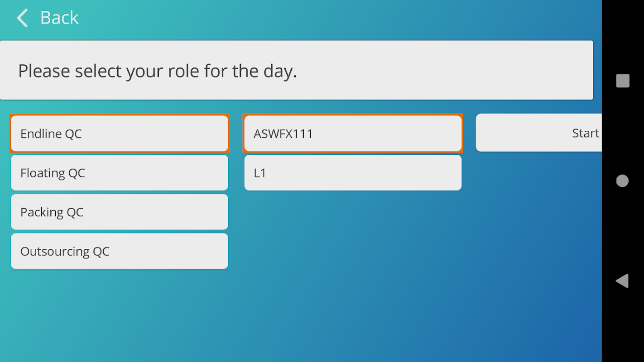Screen dimensions: 644x362
Task: Select the Outsourcing QC role
Action: pyautogui.click(x=120, y=251)
